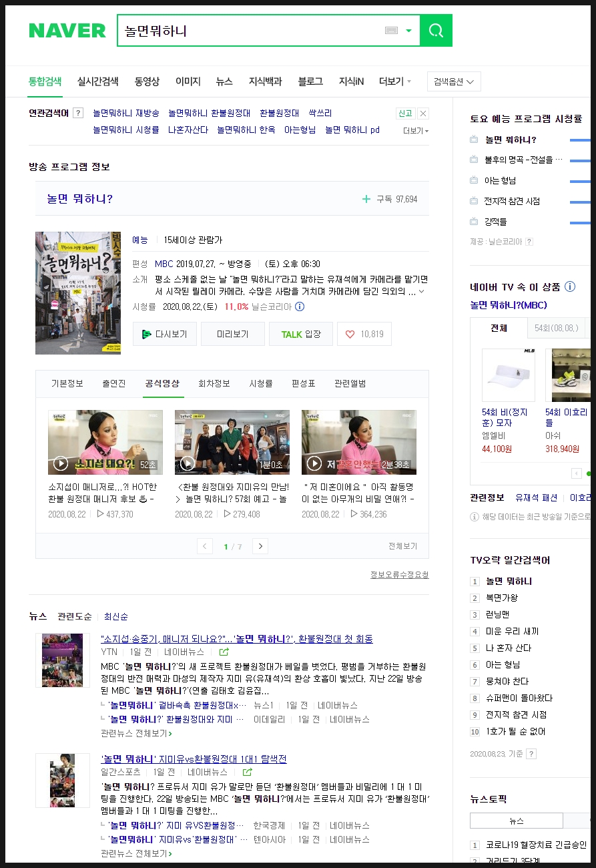Sort news by 최신순
The width and height of the screenshot is (596, 868).
[x=116, y=616]
